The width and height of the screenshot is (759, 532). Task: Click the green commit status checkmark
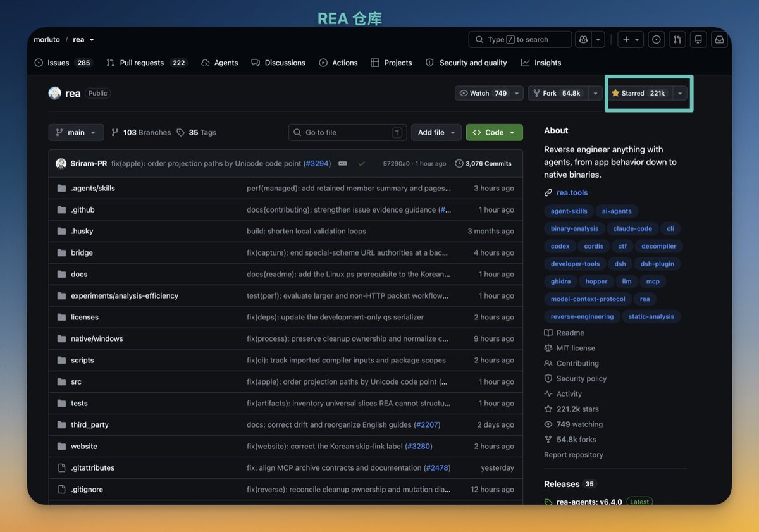(361, 163)
